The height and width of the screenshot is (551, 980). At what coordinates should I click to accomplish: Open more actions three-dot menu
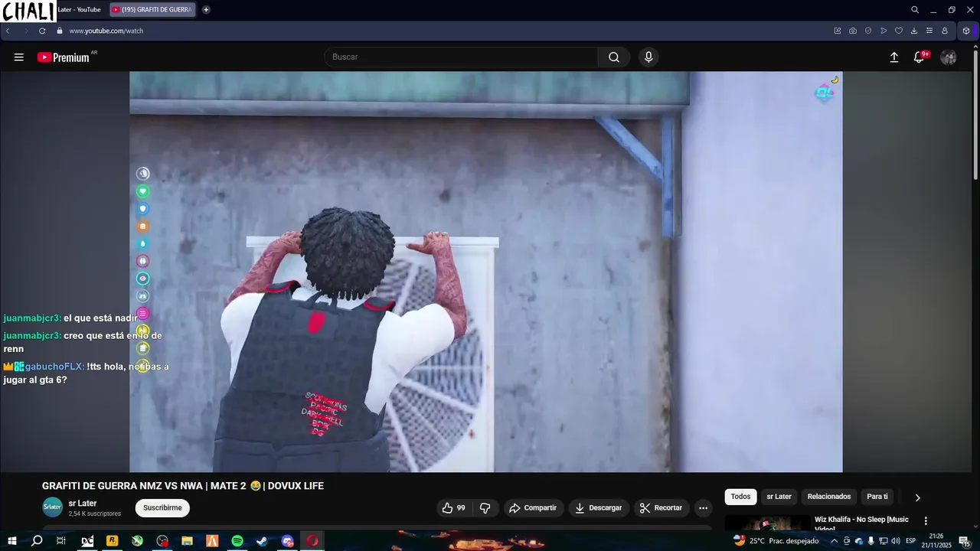coord(703,508)
